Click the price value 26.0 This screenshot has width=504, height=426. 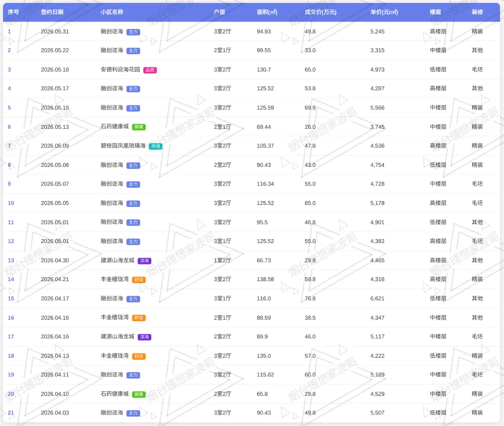coord(310,127)
